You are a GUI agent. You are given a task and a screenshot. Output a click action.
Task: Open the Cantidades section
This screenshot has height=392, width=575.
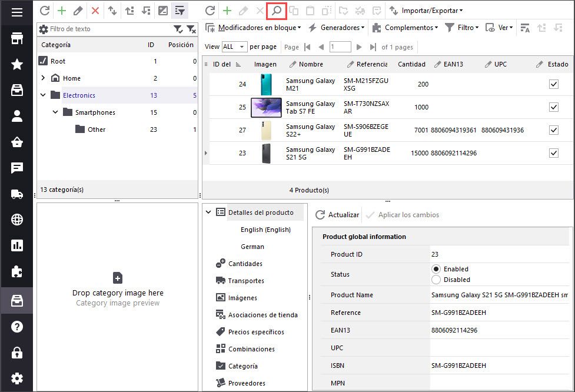coord(245,264)
